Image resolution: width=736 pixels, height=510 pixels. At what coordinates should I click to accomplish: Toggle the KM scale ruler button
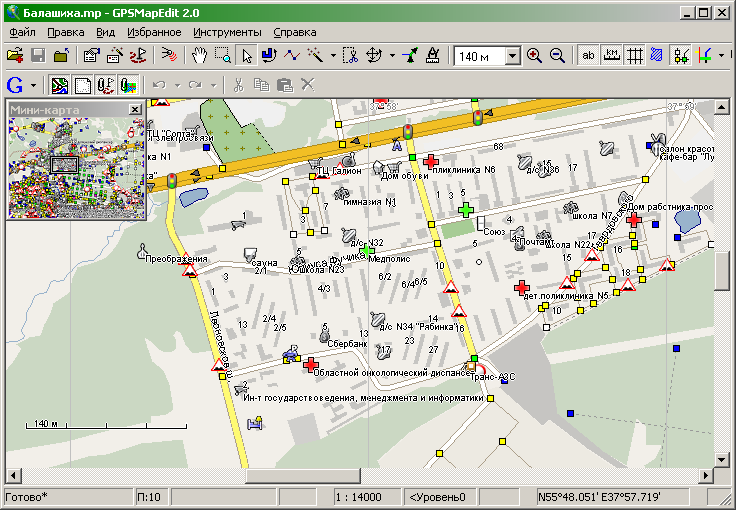tap(611, 56)
